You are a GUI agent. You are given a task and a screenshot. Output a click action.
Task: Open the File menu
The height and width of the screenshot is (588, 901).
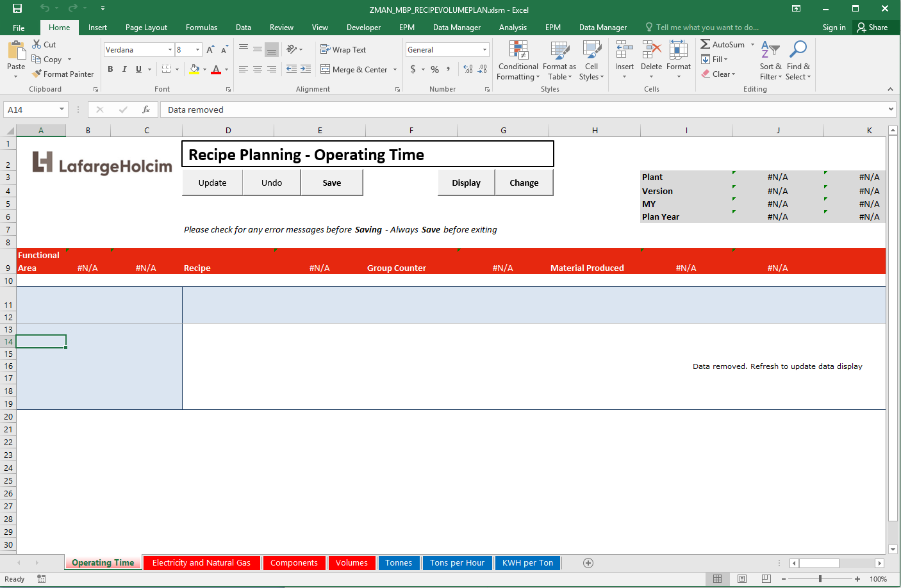point(19,28)
